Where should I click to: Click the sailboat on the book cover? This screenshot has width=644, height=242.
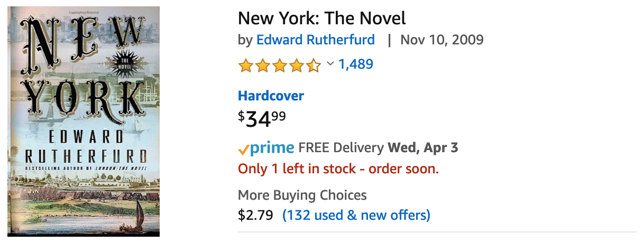click(139, 213)
